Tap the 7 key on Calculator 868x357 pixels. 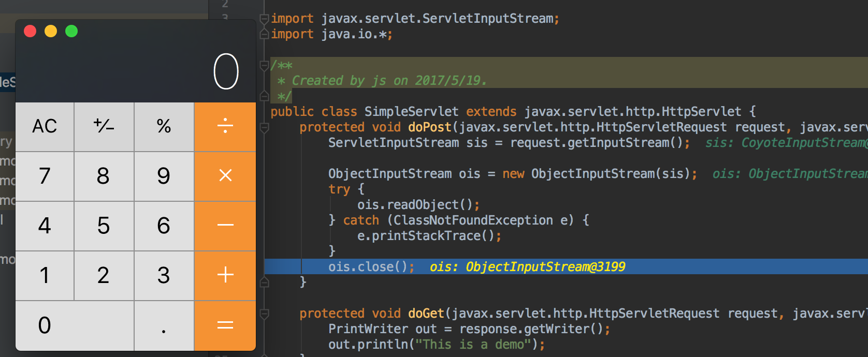(x=45, y=176)
